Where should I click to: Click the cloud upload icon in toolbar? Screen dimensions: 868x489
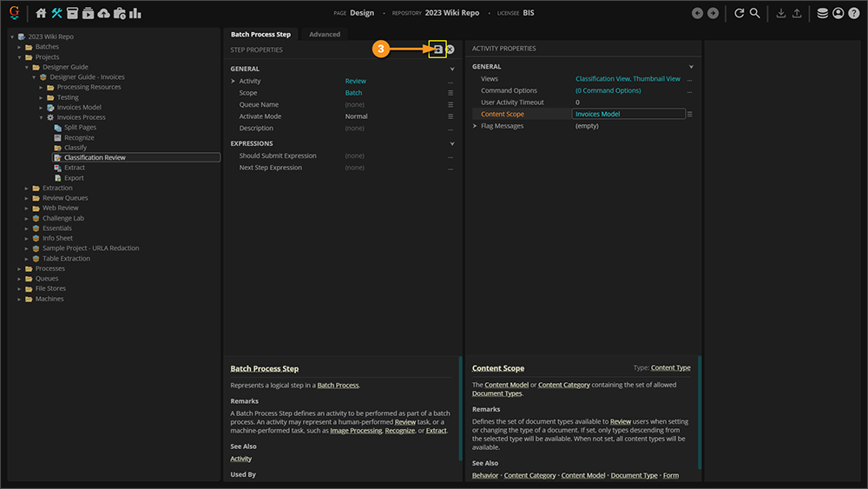(x=104, y=13)
